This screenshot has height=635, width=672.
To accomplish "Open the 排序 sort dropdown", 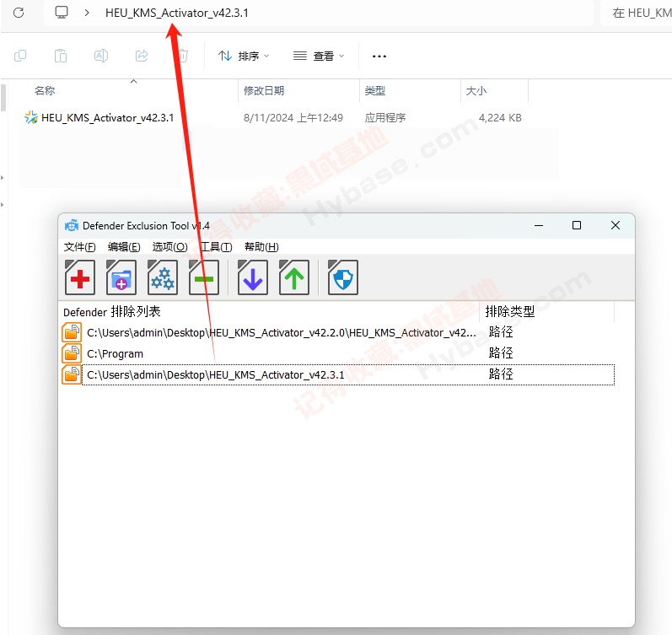I will coord(244,57).
